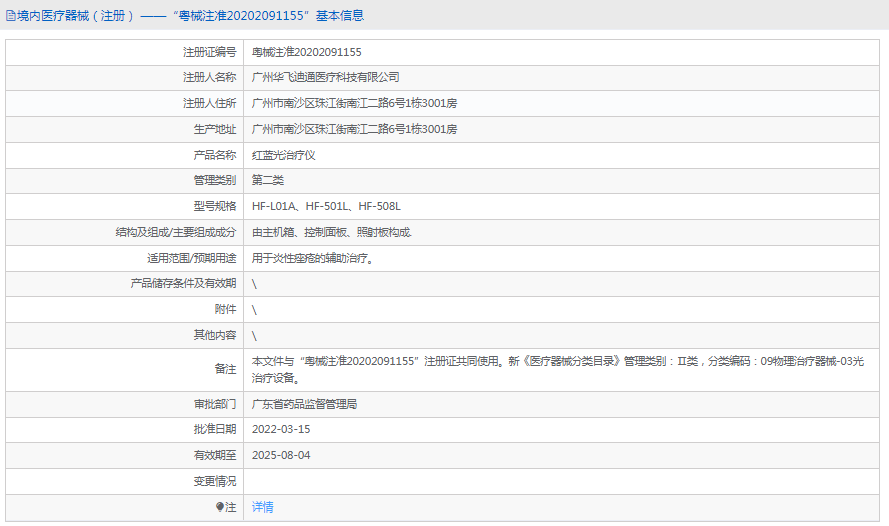Click the backslash value in 其他内容 row
Viewport: 889px width, 526px height.
tap(254, 336)
